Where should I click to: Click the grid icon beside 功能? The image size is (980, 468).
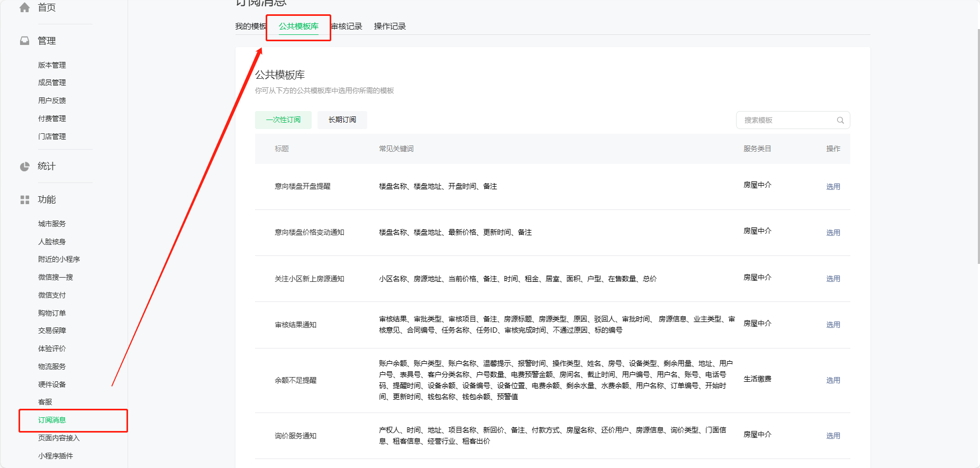click(24, 200)
